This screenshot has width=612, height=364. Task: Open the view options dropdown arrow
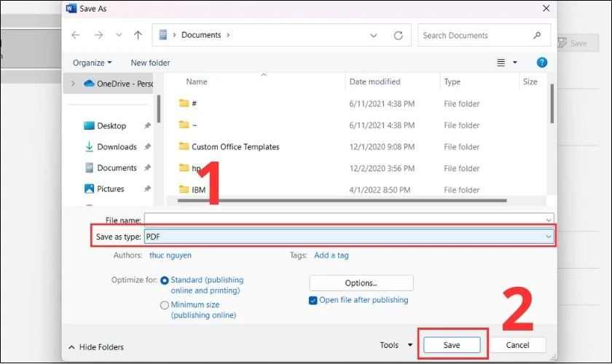click(515, 63)
